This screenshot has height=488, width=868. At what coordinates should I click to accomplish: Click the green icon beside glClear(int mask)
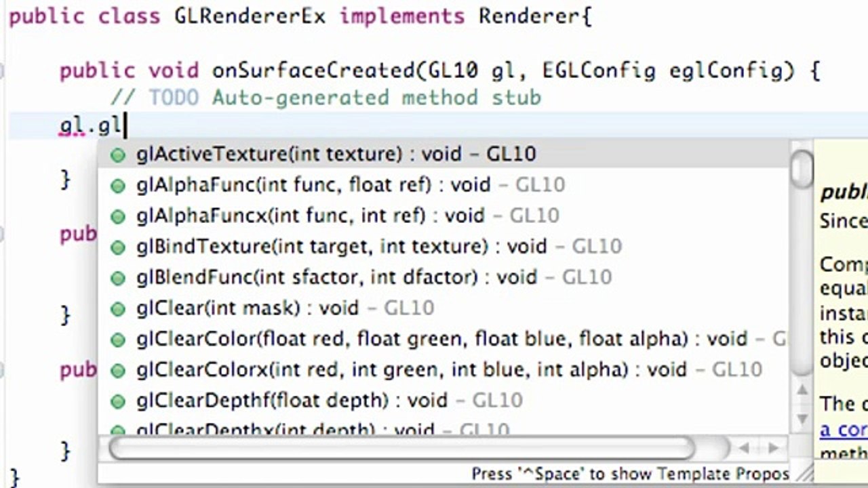[x=118, y=309]
